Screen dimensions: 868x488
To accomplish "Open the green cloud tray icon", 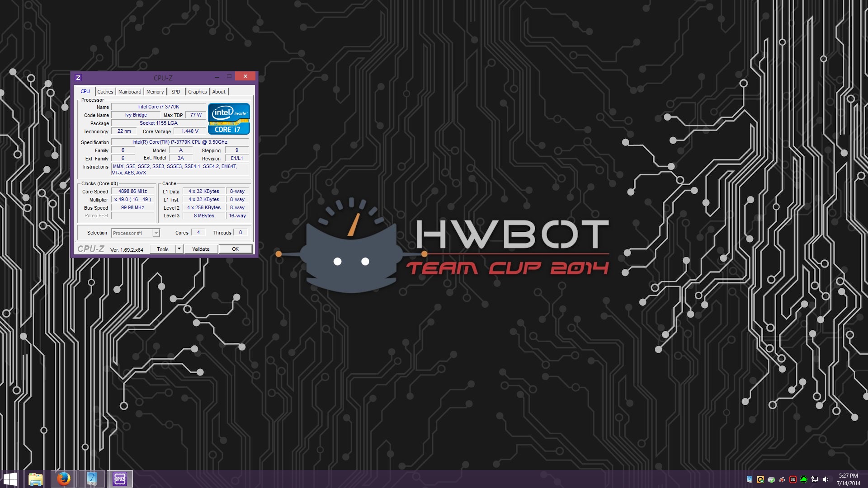I will pyautogui.click(x=804, y=479).
